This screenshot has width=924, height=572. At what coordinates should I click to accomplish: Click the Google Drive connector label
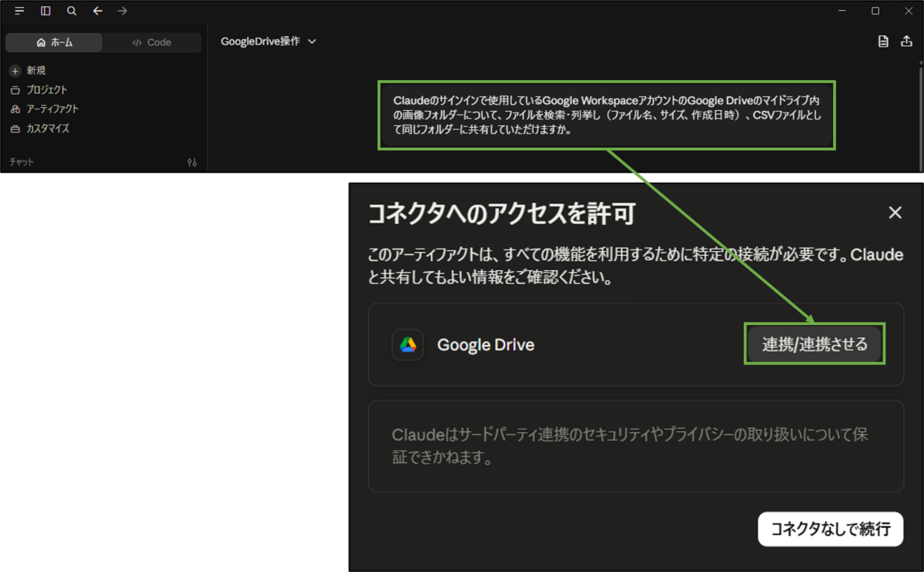coord(486,345)
